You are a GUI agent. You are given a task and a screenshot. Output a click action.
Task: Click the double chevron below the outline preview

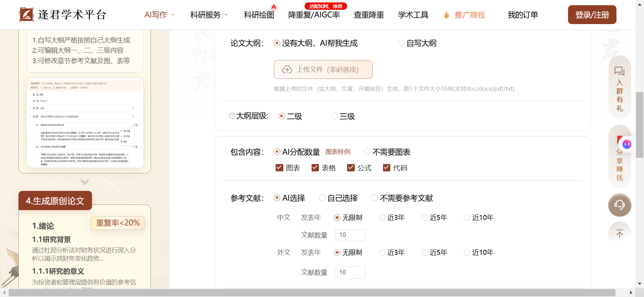(85, 181)
